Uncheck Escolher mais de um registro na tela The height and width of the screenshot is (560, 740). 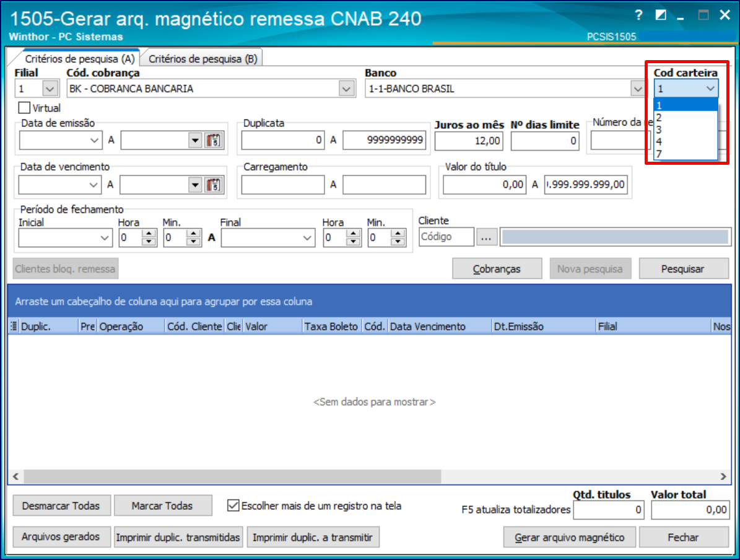233,505
